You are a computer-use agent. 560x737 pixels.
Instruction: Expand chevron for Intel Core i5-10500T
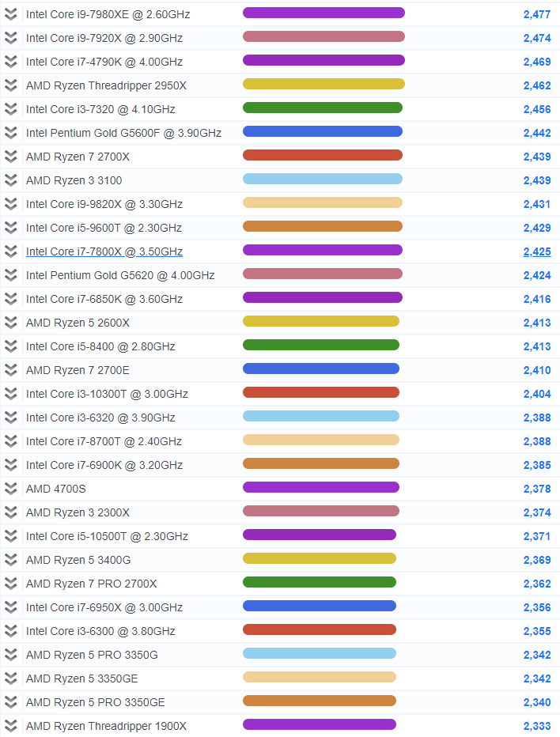click(x=11, y=536)
